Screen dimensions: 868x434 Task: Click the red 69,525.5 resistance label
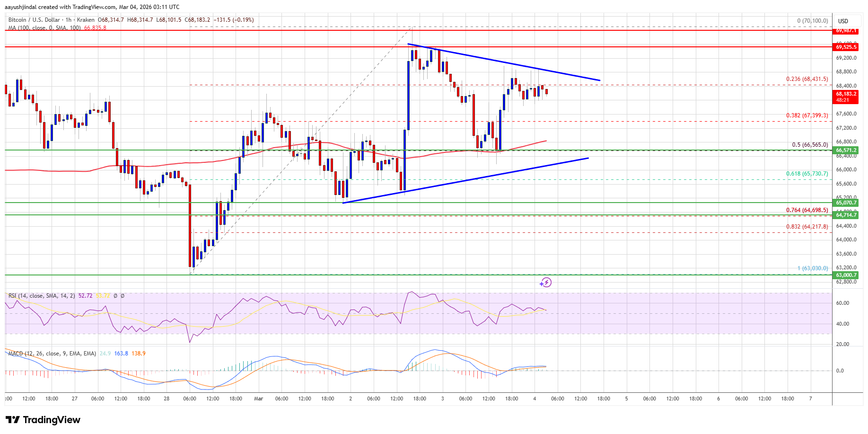846,47
